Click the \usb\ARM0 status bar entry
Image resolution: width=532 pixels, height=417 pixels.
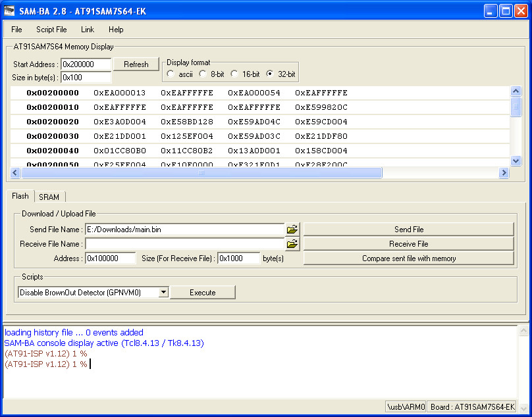point(406,406)
